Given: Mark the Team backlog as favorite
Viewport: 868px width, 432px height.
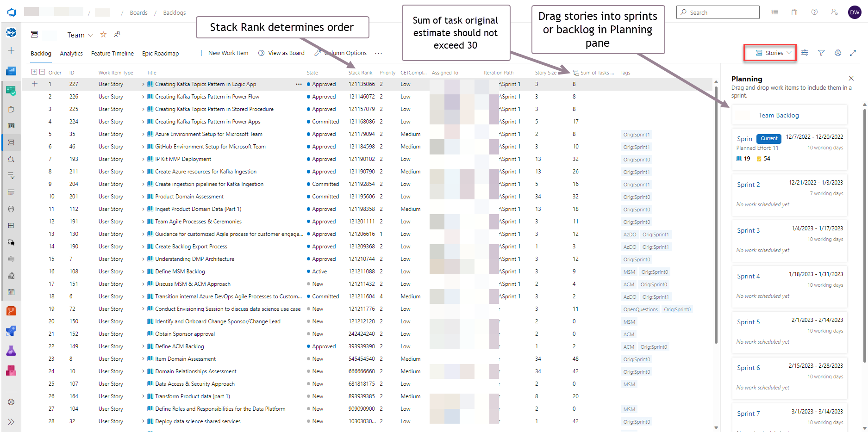Looking at the screenshot, I should (103, 35).
